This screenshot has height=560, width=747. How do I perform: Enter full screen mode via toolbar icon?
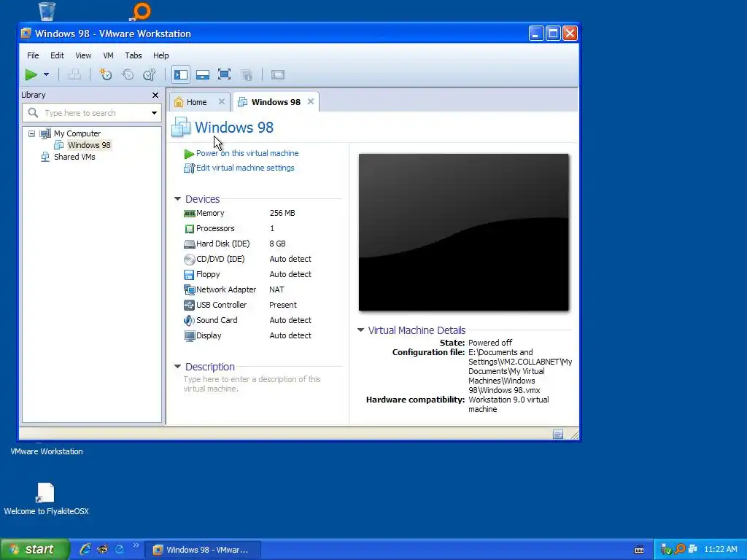(225, 75)
